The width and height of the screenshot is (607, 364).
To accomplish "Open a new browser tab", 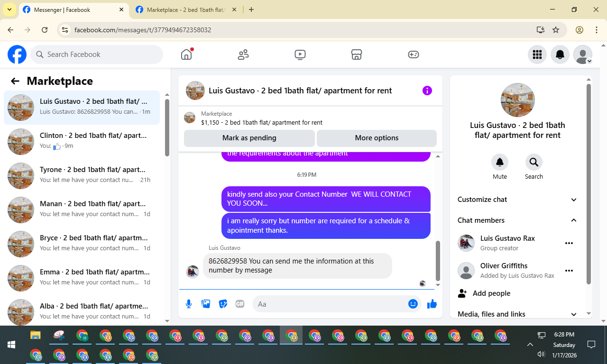I will [251, 9].
